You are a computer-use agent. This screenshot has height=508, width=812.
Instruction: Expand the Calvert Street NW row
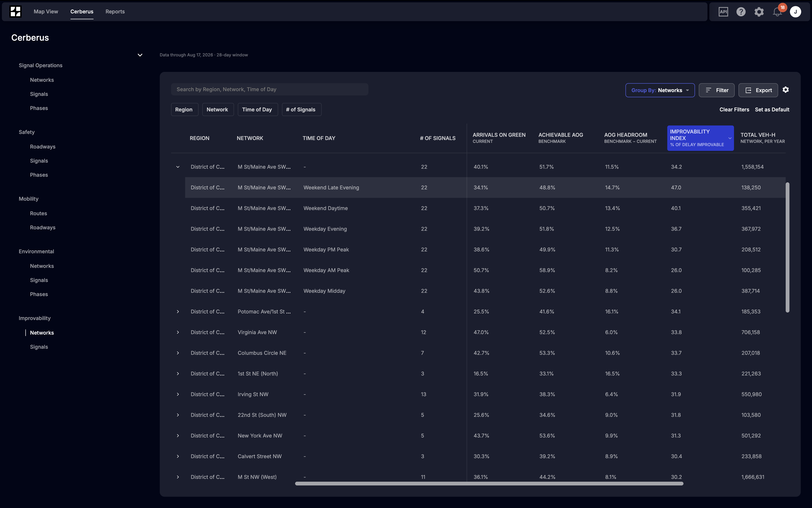click(178, 456)
